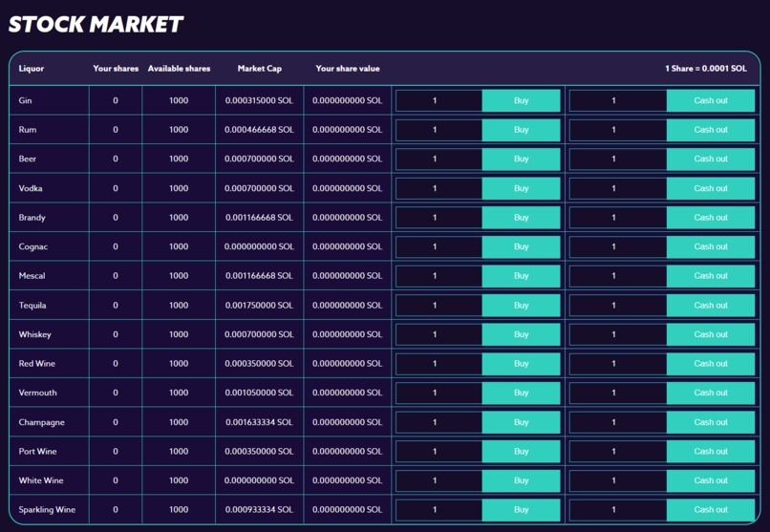Click the 1 Share = 0.0001 SOL label
Image resolution: width=770 pixels, height=532 pixels.
point(706,69)
